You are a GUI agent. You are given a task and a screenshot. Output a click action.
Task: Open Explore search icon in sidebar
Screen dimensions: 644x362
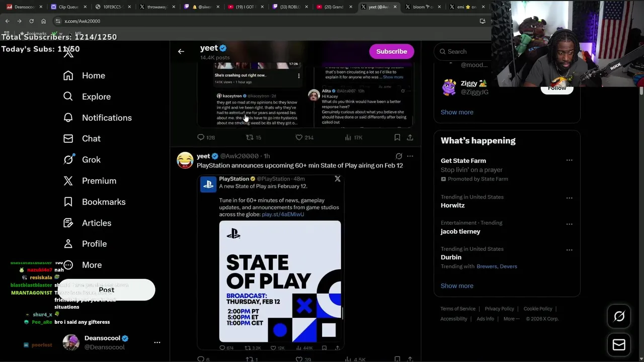coord(68,97)
